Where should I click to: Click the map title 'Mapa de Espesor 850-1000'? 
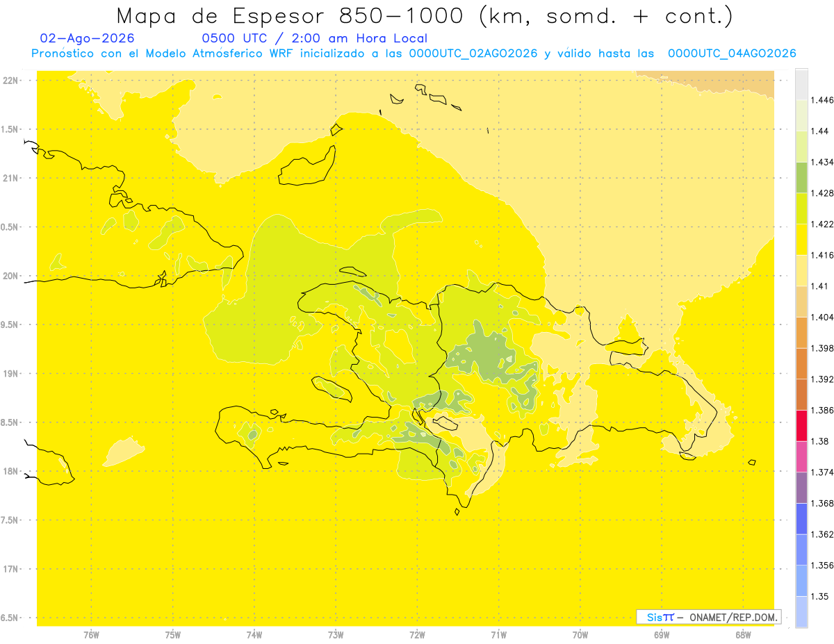click(294, 16)
